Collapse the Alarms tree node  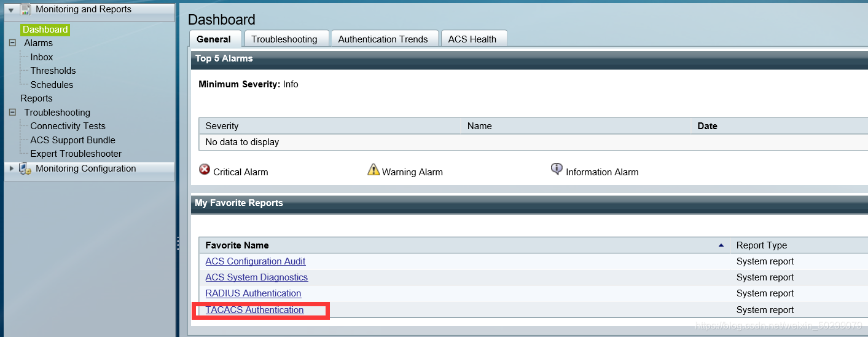(x=12, y=43)
